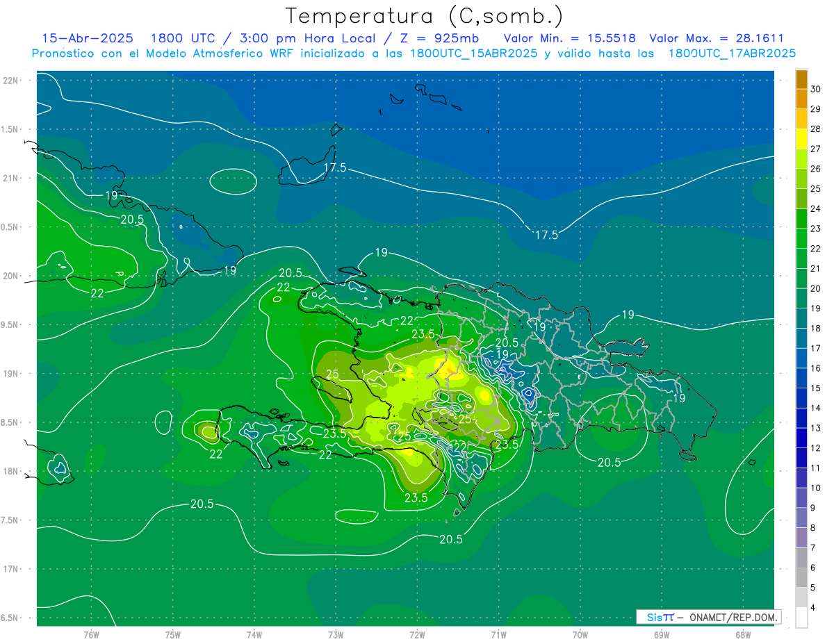This screenshot has height=644, width=834.
Task: Click the longitude axis label "71W"
Action: point(498,635)
